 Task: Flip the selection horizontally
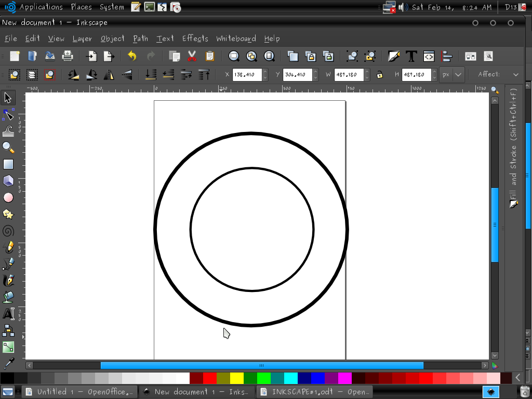(109, 75)
